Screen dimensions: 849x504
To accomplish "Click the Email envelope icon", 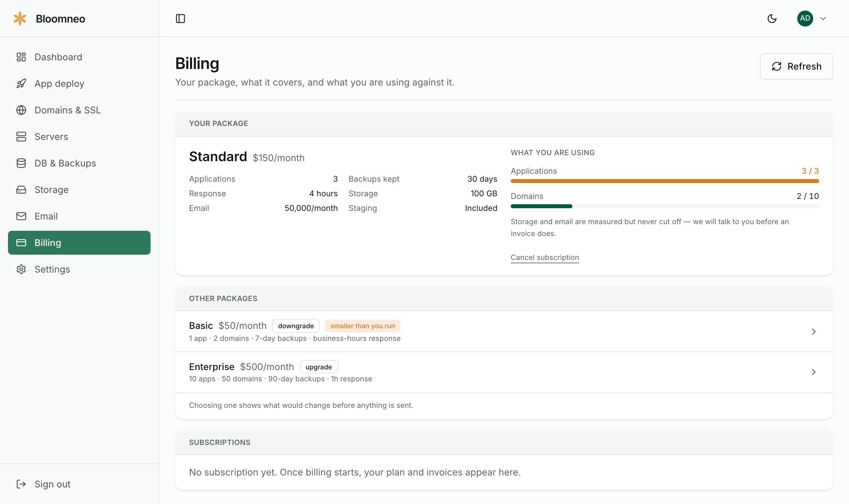I will coord(21,216).
